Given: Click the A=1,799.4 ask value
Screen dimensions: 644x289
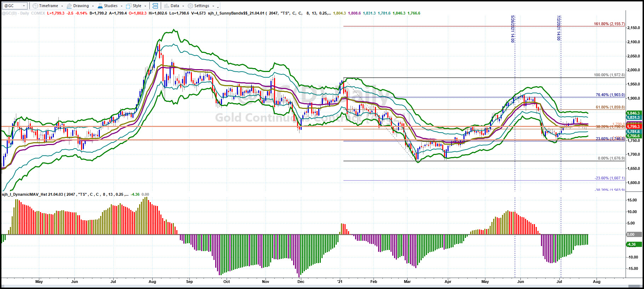Looking at the screenshot, I should click(x=118, y=13).
